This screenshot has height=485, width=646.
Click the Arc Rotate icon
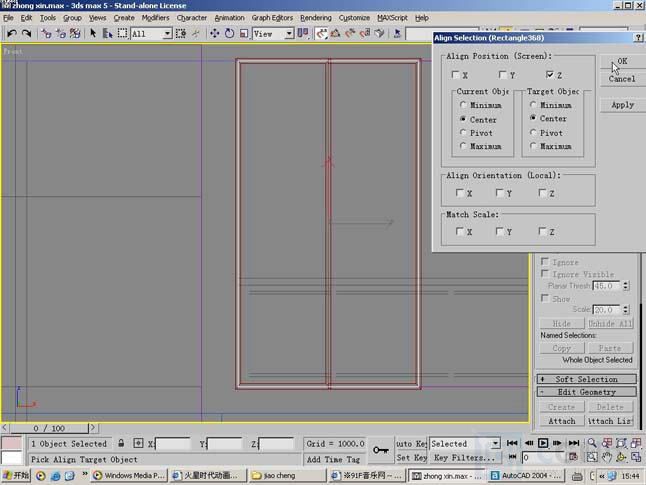coord(621,457)
